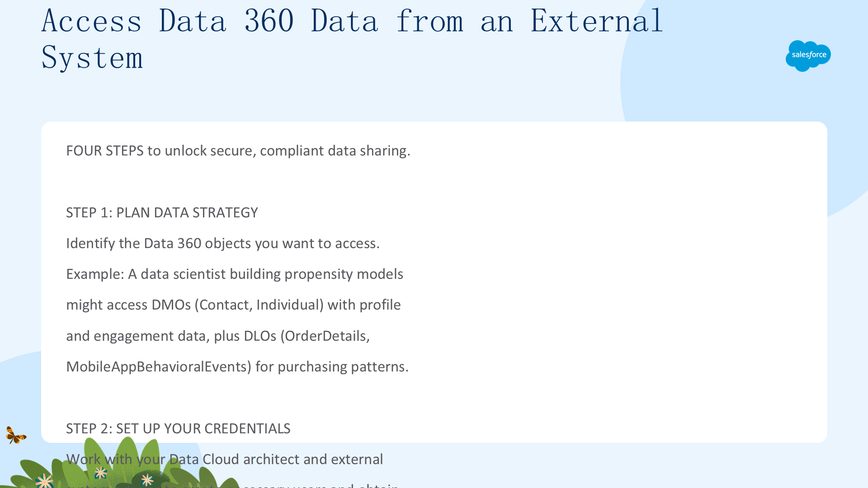Select "360" in the slide title
Image resolution: width=868 pixels, height=488 pixels.
pyautogui.click(x=269, y=21)
